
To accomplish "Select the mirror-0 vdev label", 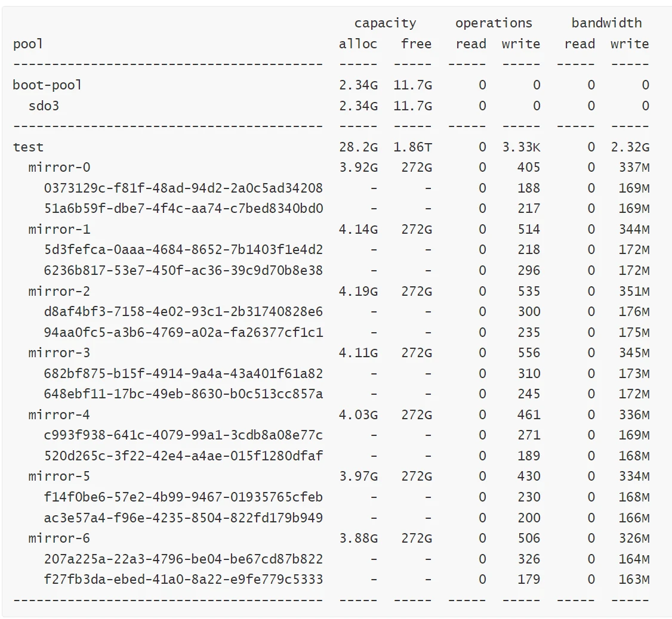I will point(59,168).
